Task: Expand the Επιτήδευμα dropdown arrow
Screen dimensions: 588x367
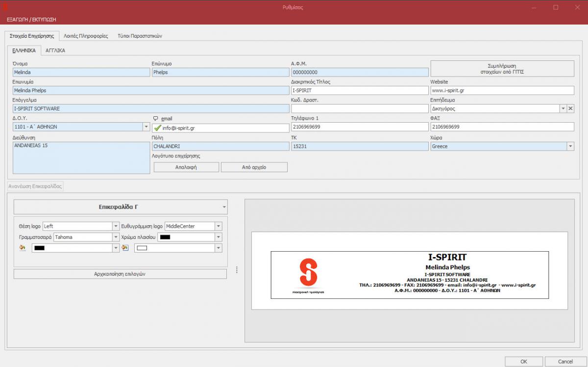Action: (x=563, y=109)
